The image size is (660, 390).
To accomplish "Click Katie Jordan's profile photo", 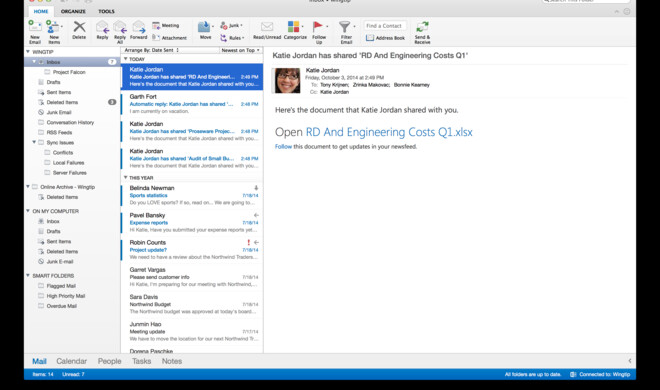I will point(287,80).
